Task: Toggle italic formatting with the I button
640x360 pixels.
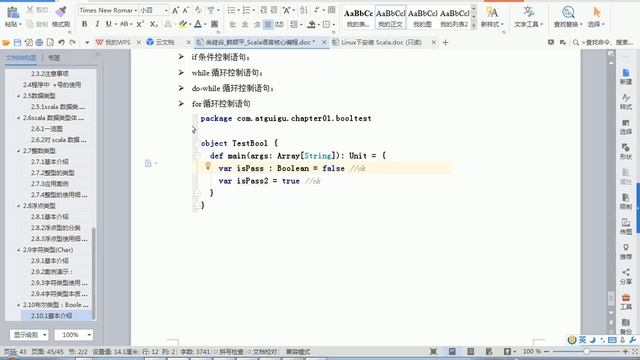Action: (97, 24)
